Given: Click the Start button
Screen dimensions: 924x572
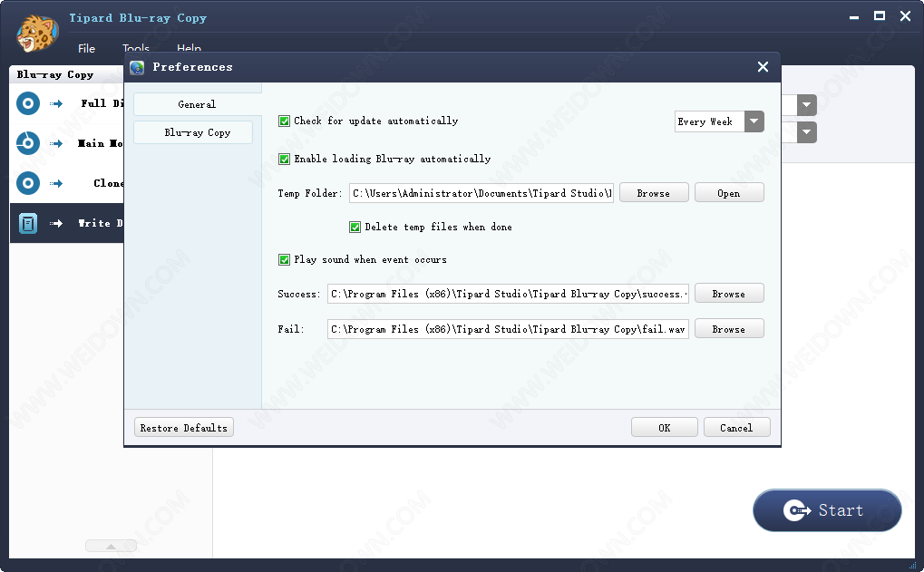Looking at the screenshot, I should click(x=827, y=510).
